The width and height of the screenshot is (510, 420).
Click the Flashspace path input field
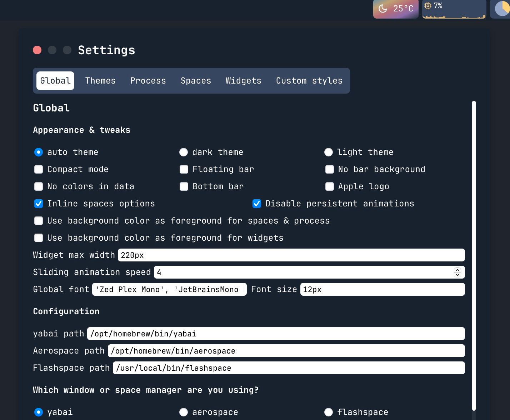(289, 368)
